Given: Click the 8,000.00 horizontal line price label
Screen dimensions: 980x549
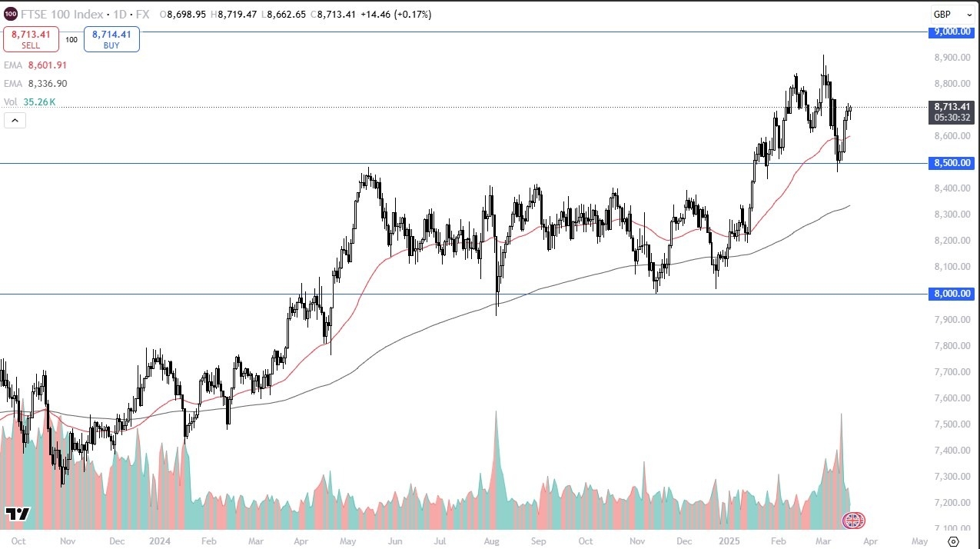Looking at the screenshot, I should pyautogui.click(x=952, y=294).
